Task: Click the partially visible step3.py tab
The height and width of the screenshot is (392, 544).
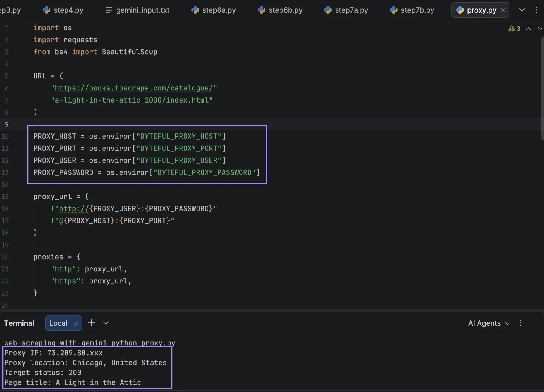Action: click(x=10, y=10)
